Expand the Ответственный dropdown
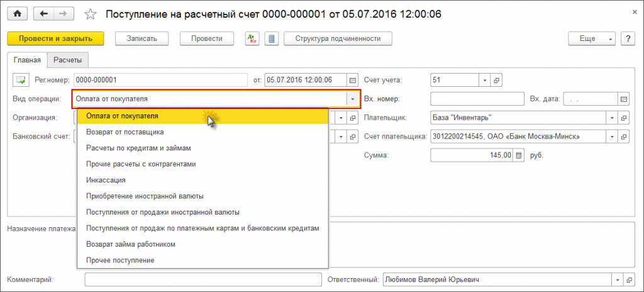This screenshot has height=292, width=644. (618, 279)
